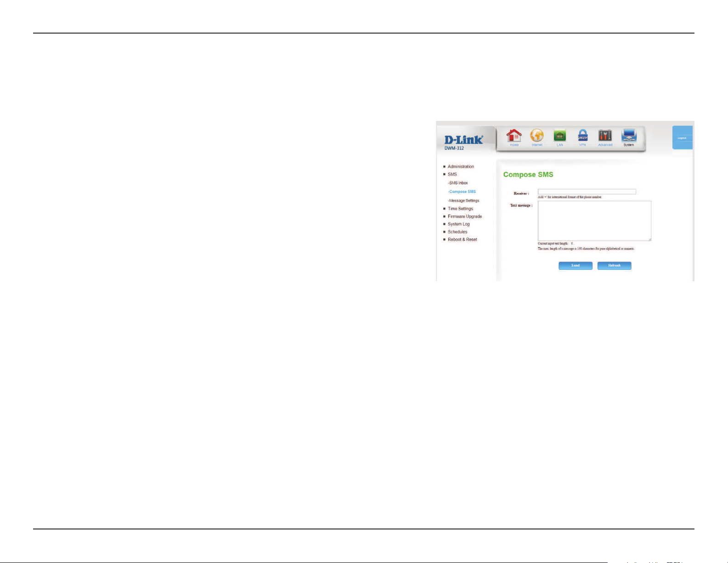The width and height of the screenshot is (728, 563).
Task: Send the SMS with Send button
Action: coord(576,266)
